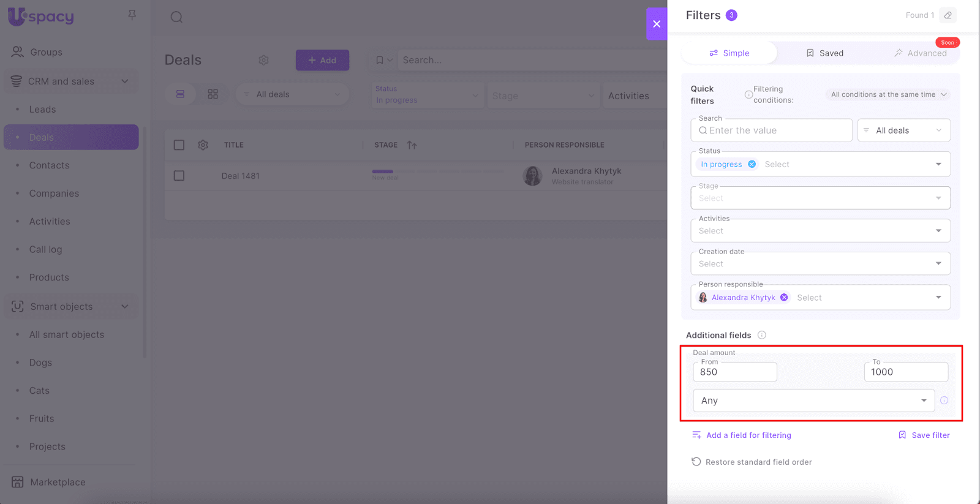Expand the Creation date dropdown

coord(938,264)
